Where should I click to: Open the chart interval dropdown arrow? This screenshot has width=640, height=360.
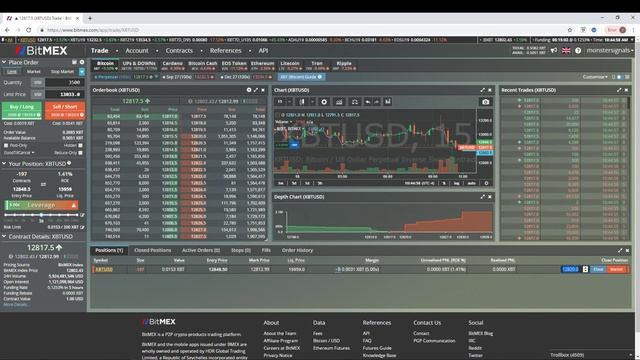coord(289,102)
